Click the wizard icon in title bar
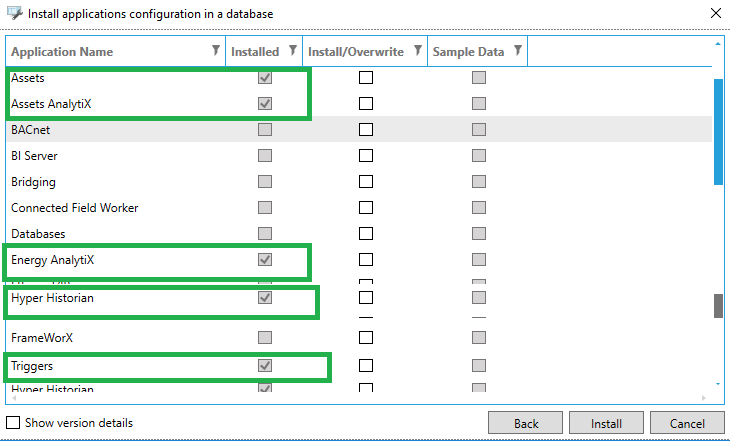Screen dimensions: 730x446 coord(14,14)
